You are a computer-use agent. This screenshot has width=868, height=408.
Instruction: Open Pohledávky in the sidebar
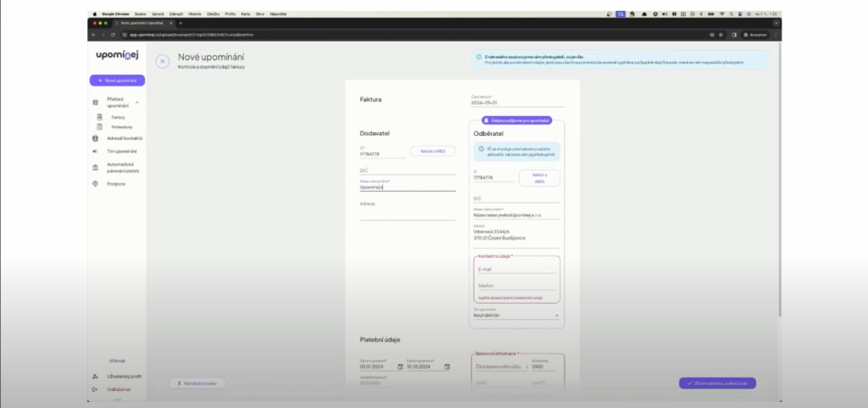[x=122, y=126]
